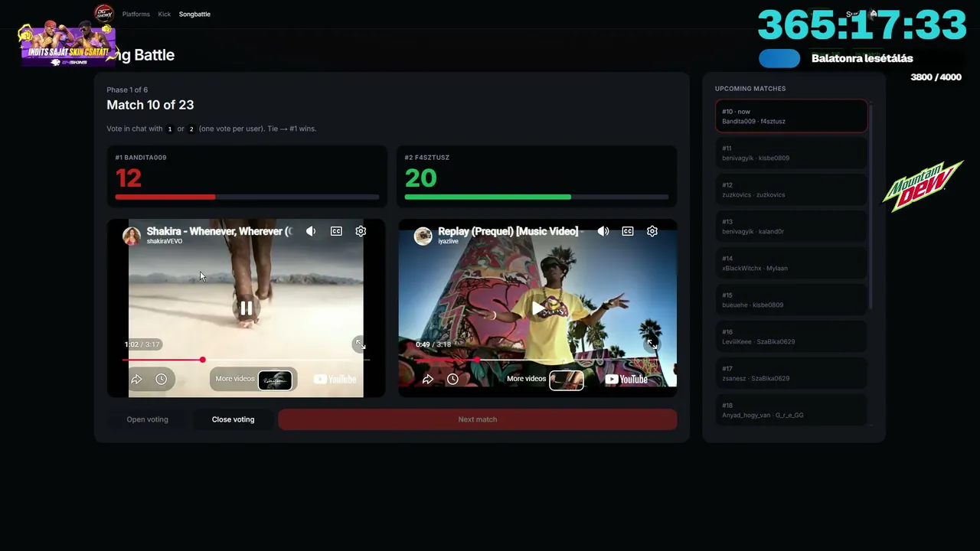The width and height of the screenshot is (980, 551).
Task: Select match #10 Bandita009 vs f4sztusz
Action: click(792, 116)
